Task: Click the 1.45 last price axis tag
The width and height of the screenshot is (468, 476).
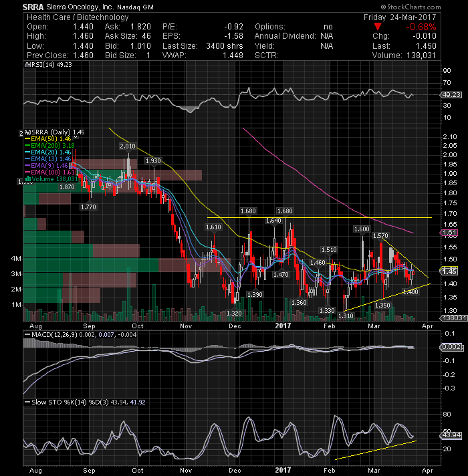Action: (x=449, y=271)
